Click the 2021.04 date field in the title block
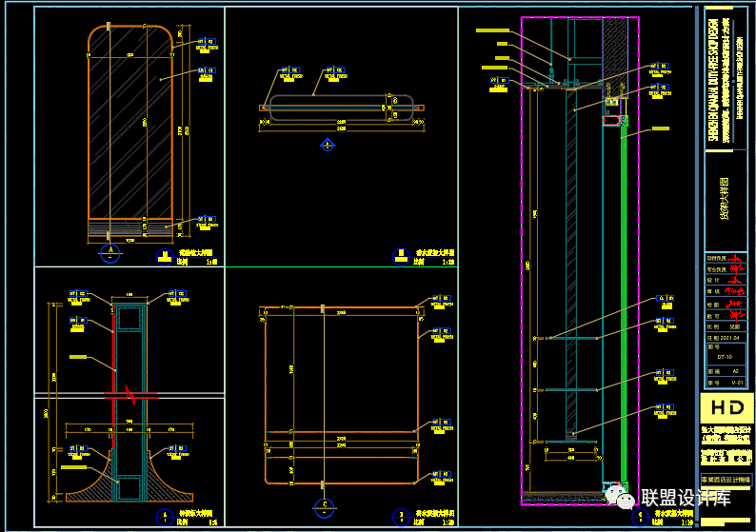756x532 pixels. [727, 338]
